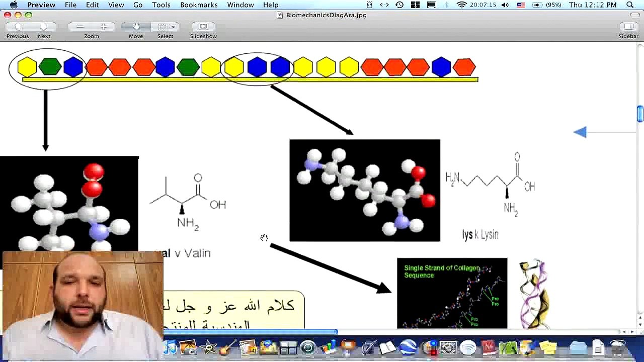Open the Window menu
The image size is (644, 362).
[x=240, y=5]
